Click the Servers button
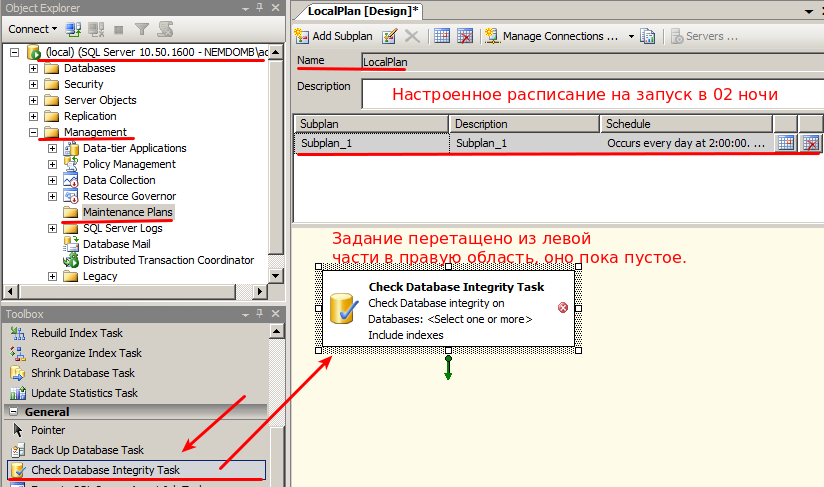The image size is (824, 487). coord(704,36)
